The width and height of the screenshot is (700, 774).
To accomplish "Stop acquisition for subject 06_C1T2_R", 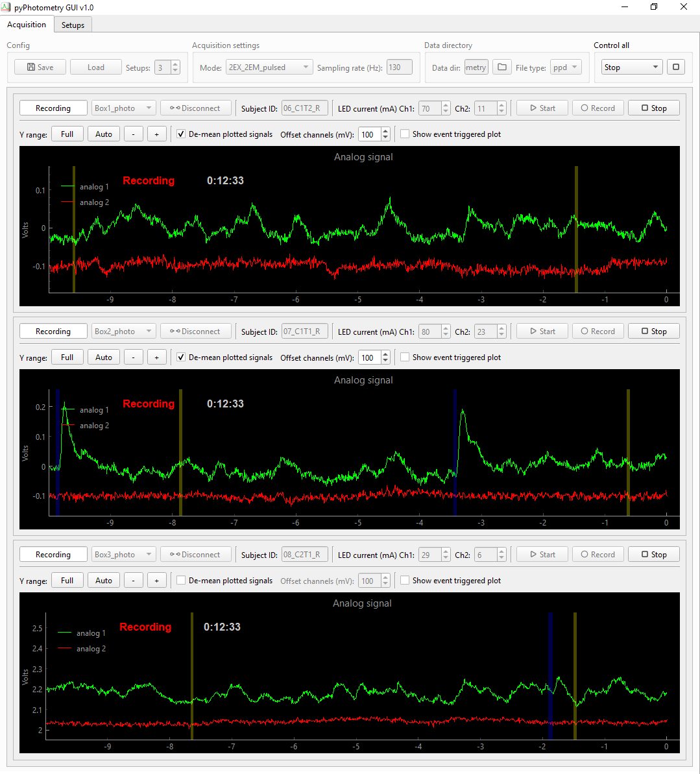I will pos(653,108).
